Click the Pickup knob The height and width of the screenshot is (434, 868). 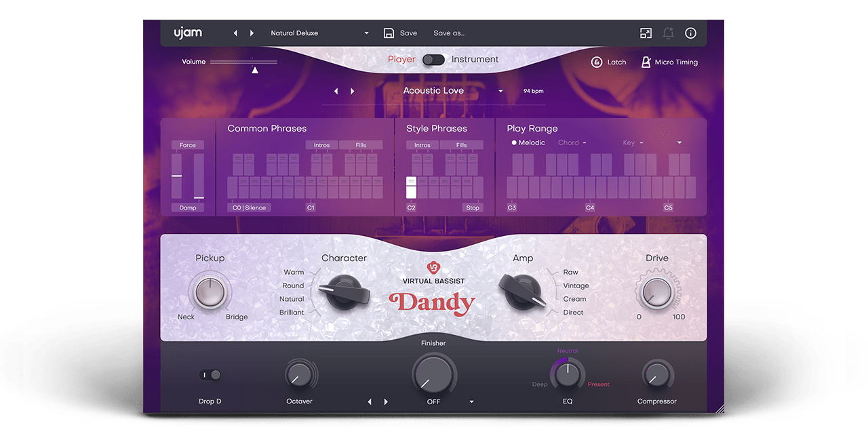tap(210, 292)
